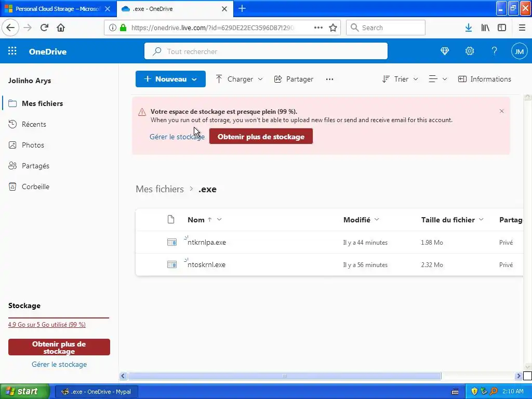This screenshot has width=532, height=399.
Task: Reload the page with the refresh icon
Action: pyautogui.click(x=44, y=28)
